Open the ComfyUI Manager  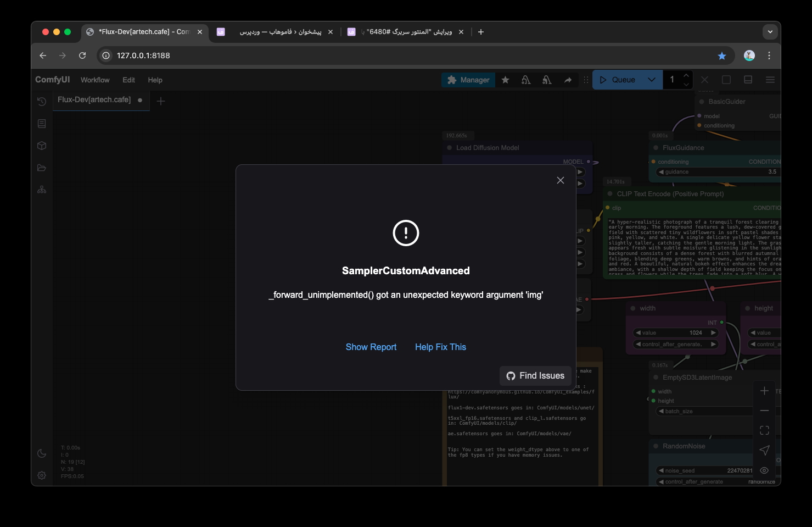468,80
